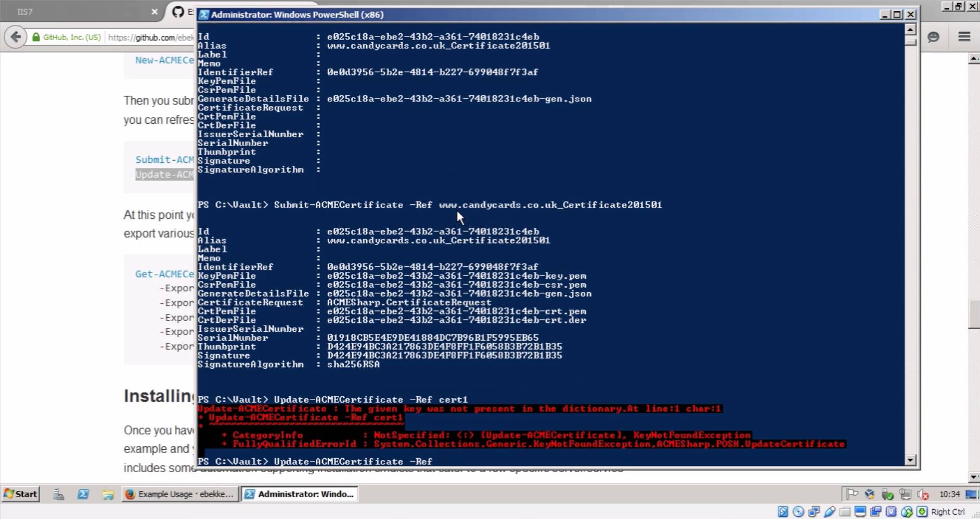Click the Update-ACMECertificate -Ref cert1 command
The width and height of the screenshot is (980, 519).
tap(370, 400)
